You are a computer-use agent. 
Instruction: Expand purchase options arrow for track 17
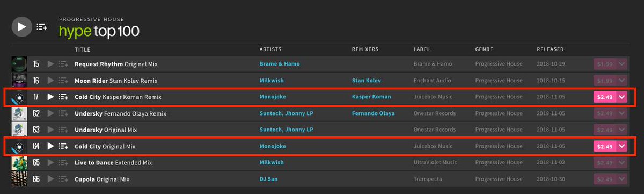tap(622, 97)
